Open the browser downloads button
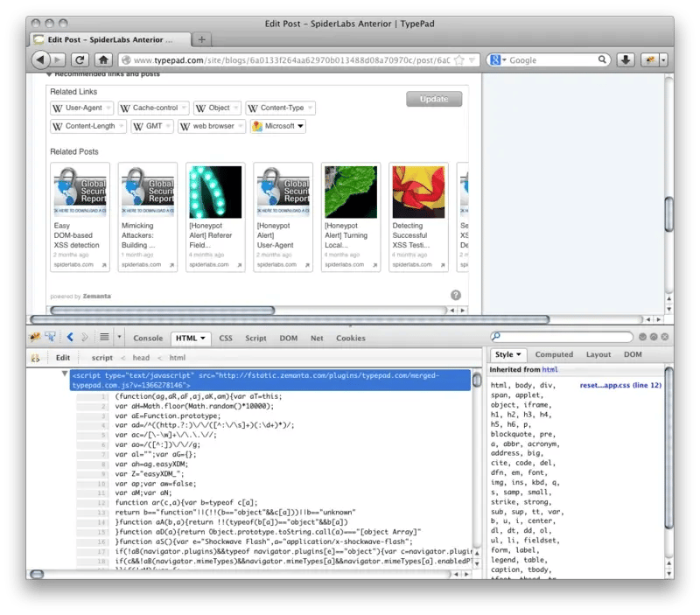Image resolution: width=700 pixels, height=615 pixels. 626,59
